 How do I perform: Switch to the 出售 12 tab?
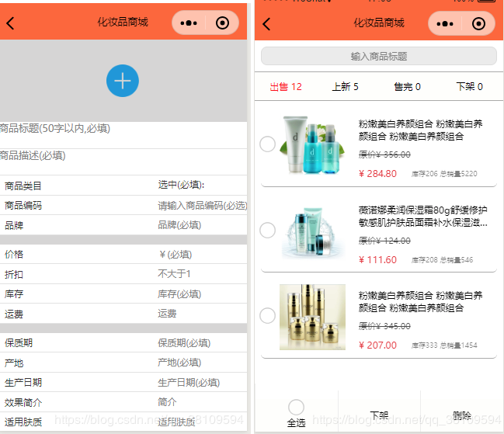(x=286, y=87)
